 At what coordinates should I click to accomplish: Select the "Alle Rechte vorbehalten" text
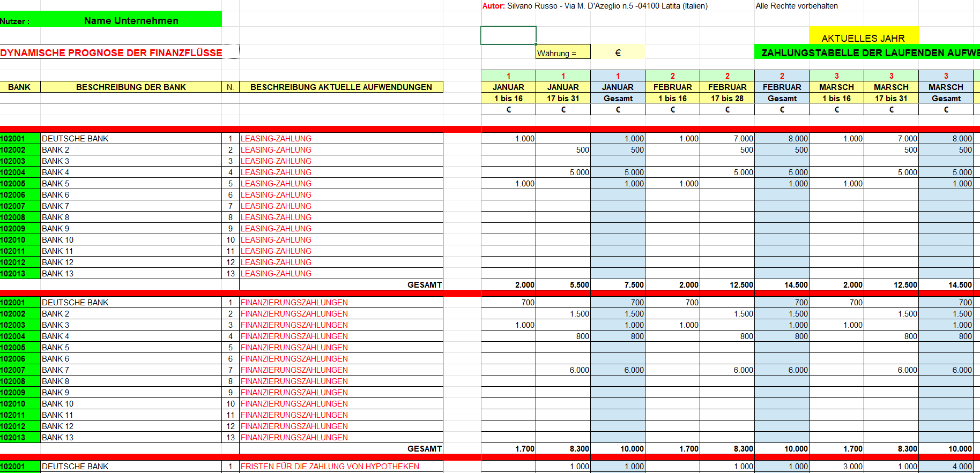pos(797,6)
